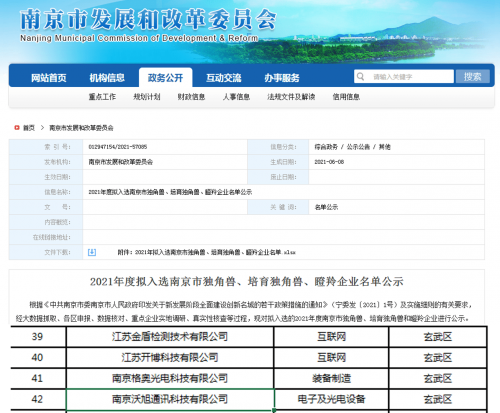Click the 南京市发展和改革委员会 breadcrumb link
500x413 pixels.
[81, 128]
